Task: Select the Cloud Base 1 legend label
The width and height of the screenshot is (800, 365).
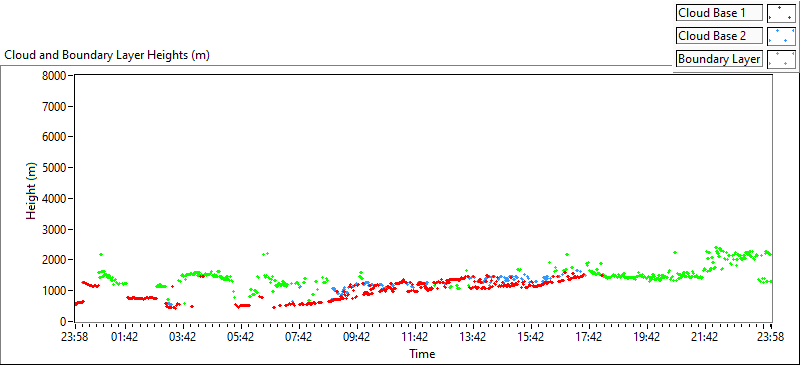Action: [719, 13]
